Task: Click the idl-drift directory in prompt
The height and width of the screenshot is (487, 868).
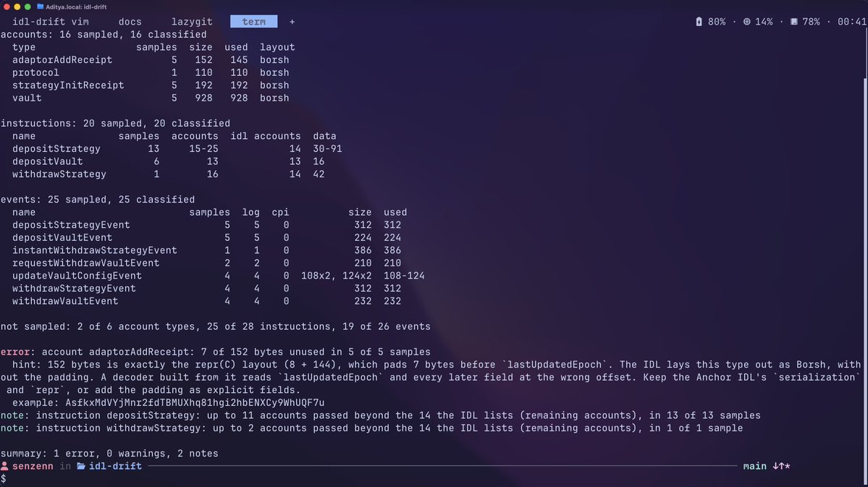Action: 115,466
